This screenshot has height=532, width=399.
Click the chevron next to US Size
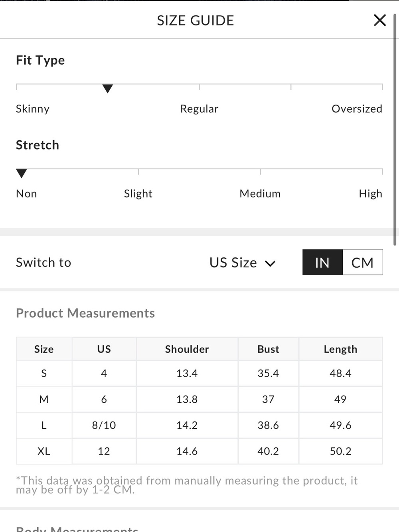pos(270,263)
